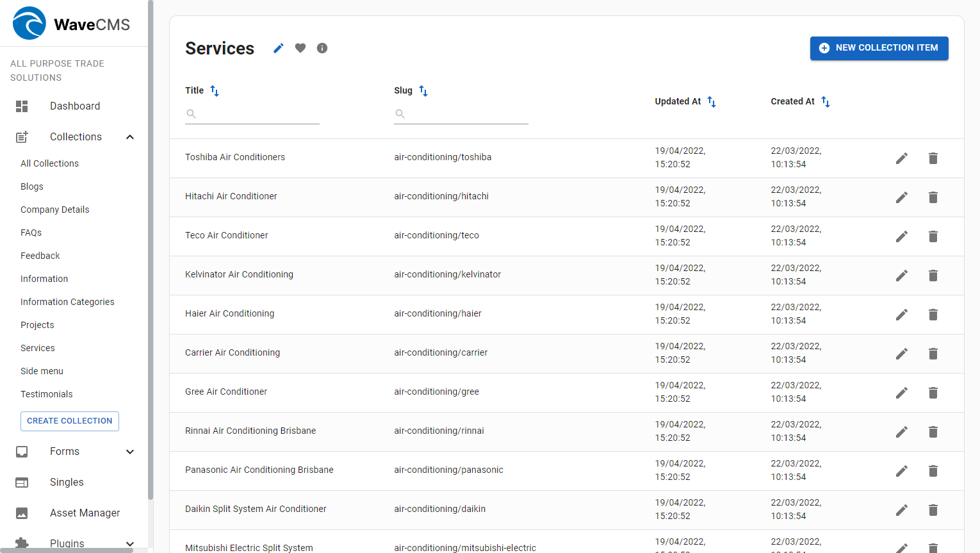The image size is (980, 553).
Task: Open Singles from sidebar
Action: [67, 483]
